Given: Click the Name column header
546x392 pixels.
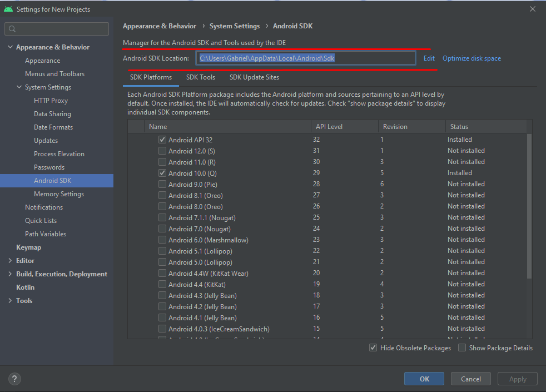Looking at the screenshot, I should pos(228,127).
